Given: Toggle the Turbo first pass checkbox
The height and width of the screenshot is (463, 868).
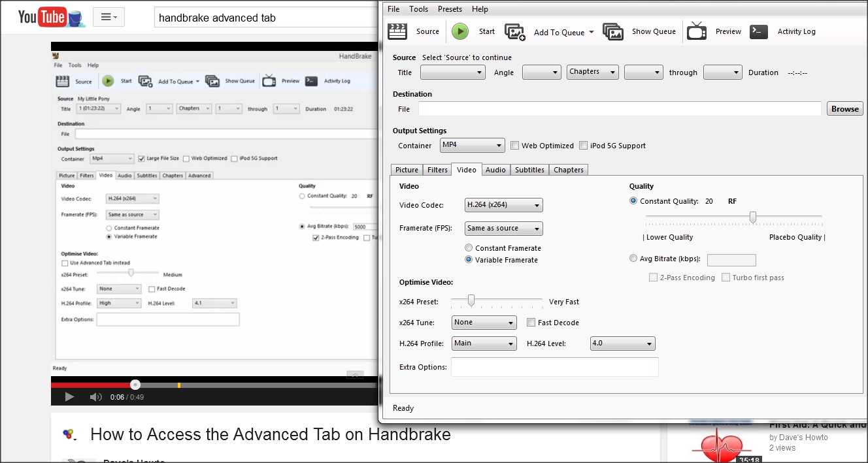Looking at the screenshot, I should (726, 278).
